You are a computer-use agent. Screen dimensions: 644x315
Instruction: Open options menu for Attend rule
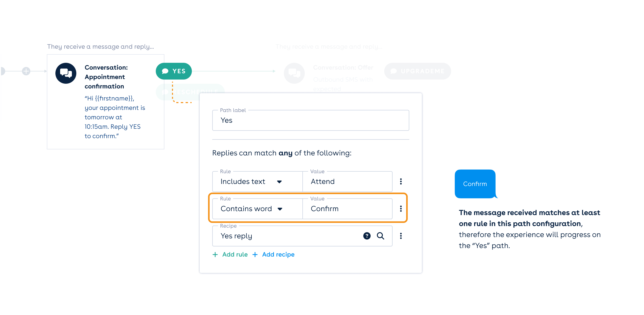tap(401, 182)
